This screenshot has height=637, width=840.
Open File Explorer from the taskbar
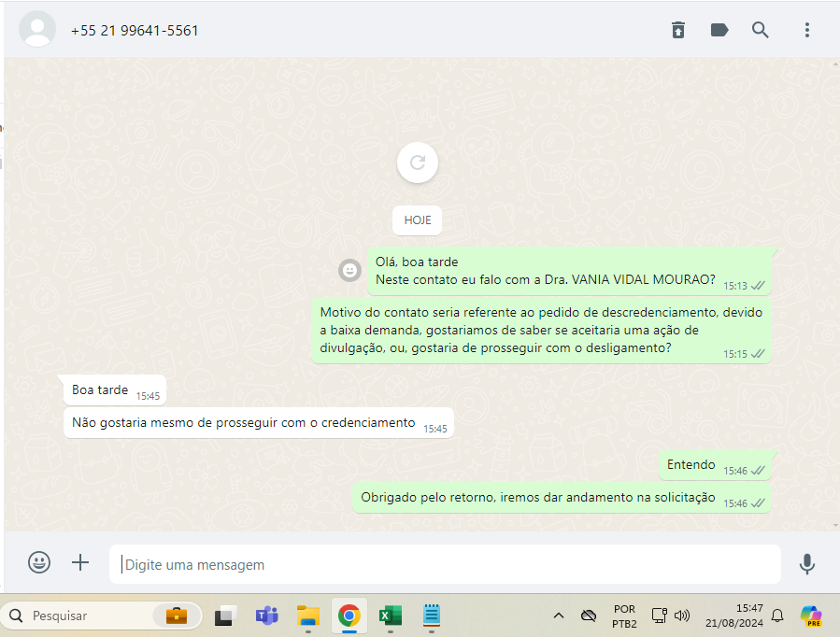pyautogui.click(x=308, y=616)
